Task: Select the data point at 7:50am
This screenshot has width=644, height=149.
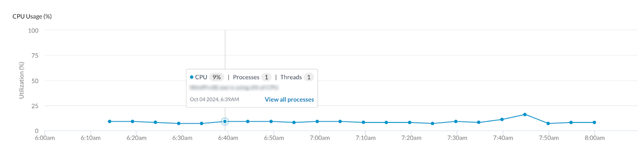Action: pos(548,123)
